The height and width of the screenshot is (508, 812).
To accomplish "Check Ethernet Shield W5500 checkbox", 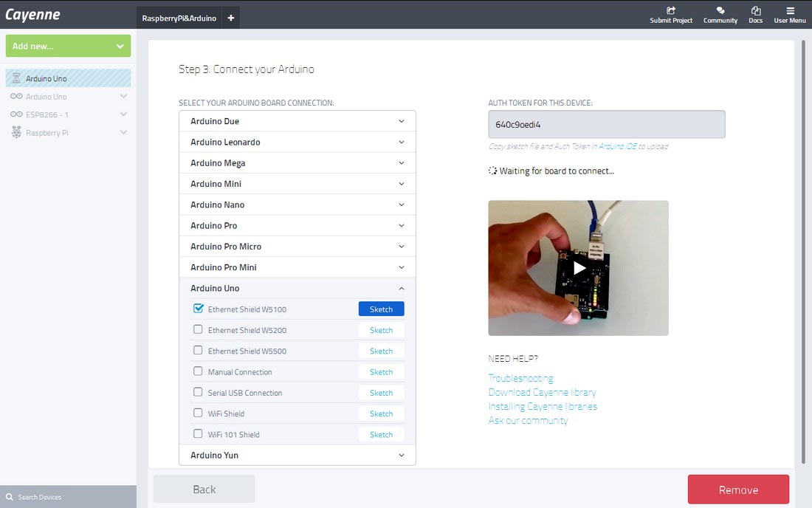I will (x=198, y=350).
